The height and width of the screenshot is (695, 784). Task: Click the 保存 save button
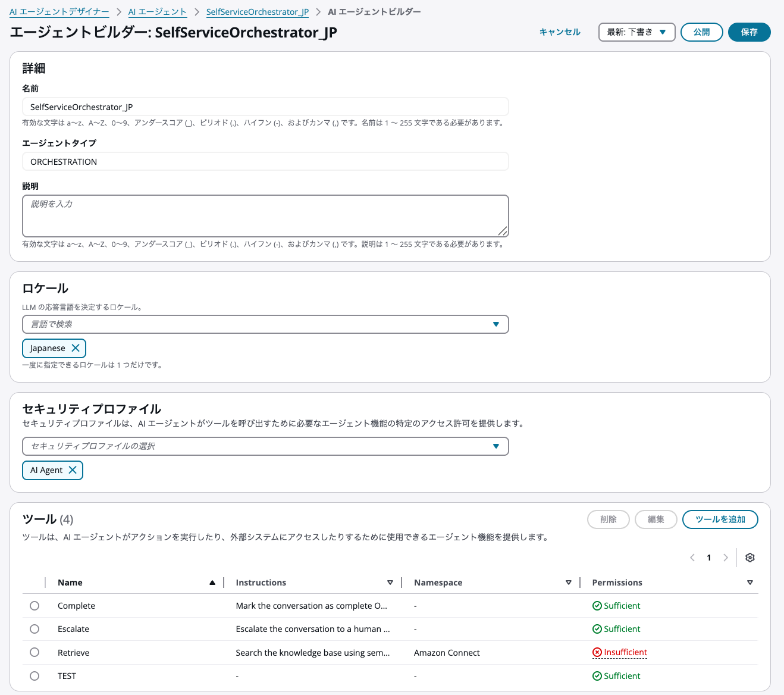coord(749,32)
